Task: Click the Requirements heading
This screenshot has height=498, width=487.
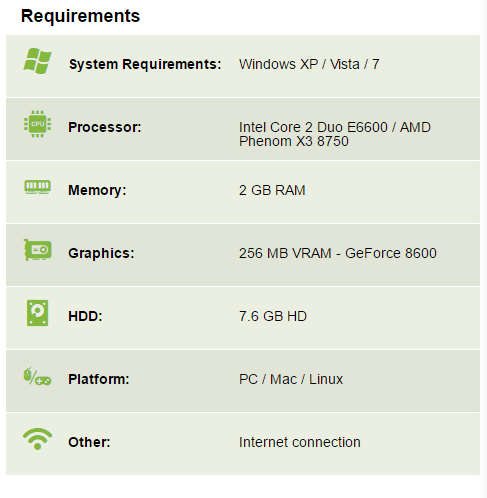Action: point(80,16)
